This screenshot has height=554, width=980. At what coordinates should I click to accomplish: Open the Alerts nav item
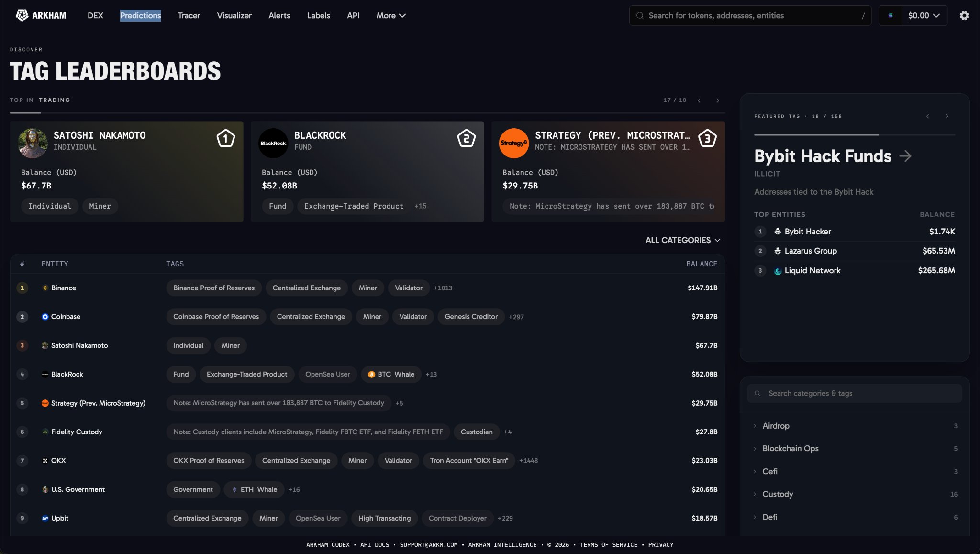279,15
